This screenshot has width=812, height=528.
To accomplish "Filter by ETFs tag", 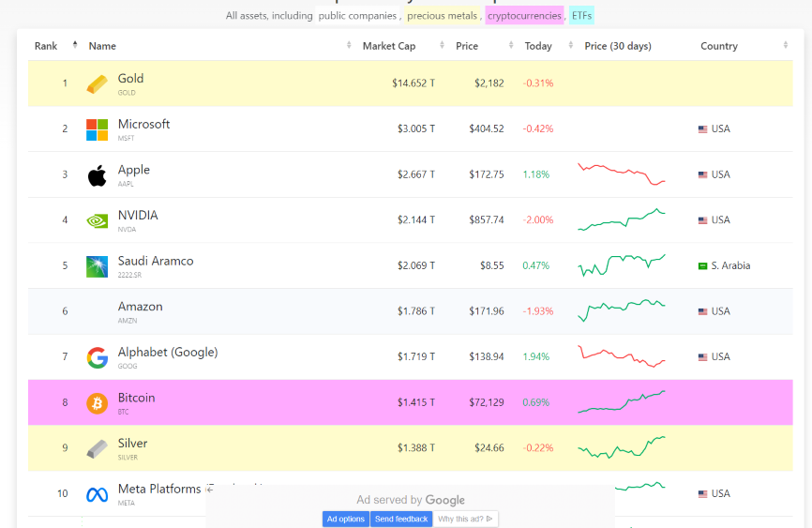I will point(581,16).
